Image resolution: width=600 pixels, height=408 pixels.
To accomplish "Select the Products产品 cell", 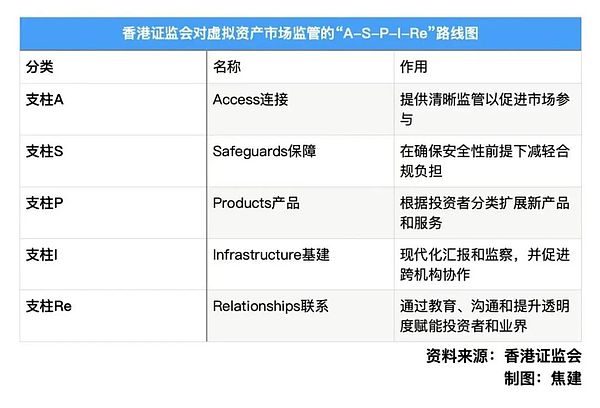I will 257,203.
